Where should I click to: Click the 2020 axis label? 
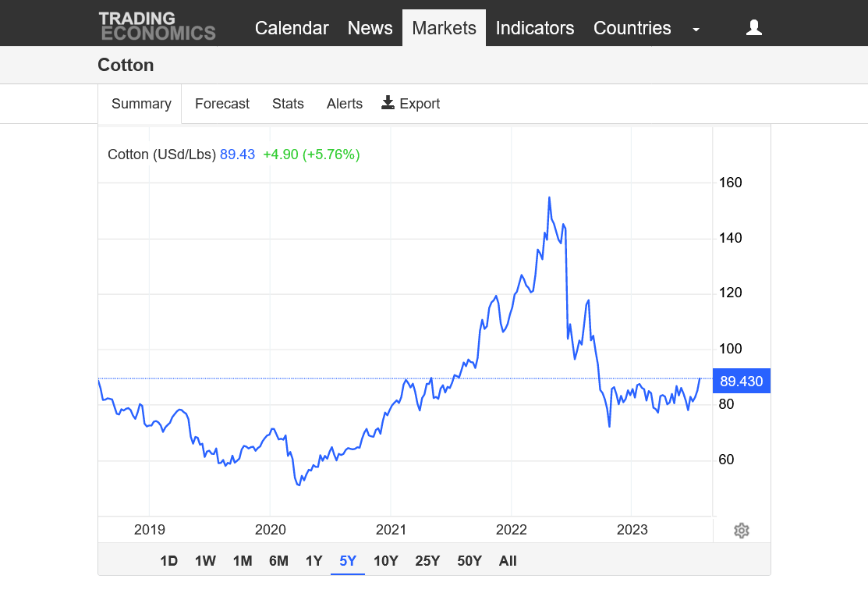(270, 530)
